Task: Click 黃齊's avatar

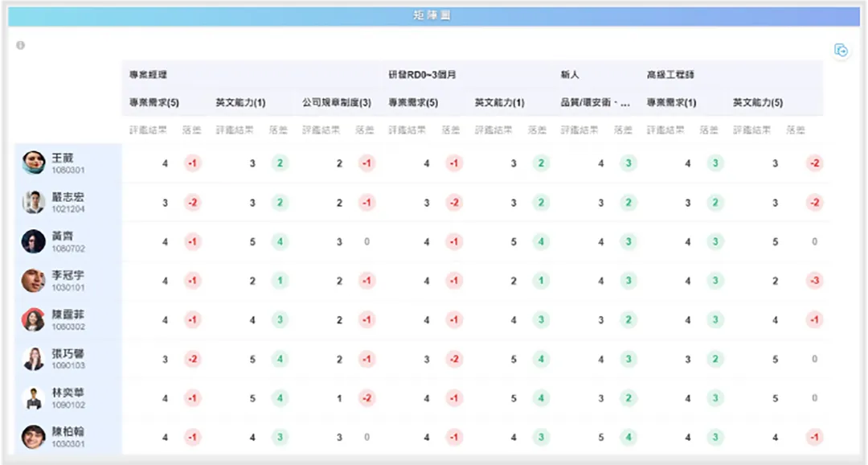Action: (x=32, y=241)
